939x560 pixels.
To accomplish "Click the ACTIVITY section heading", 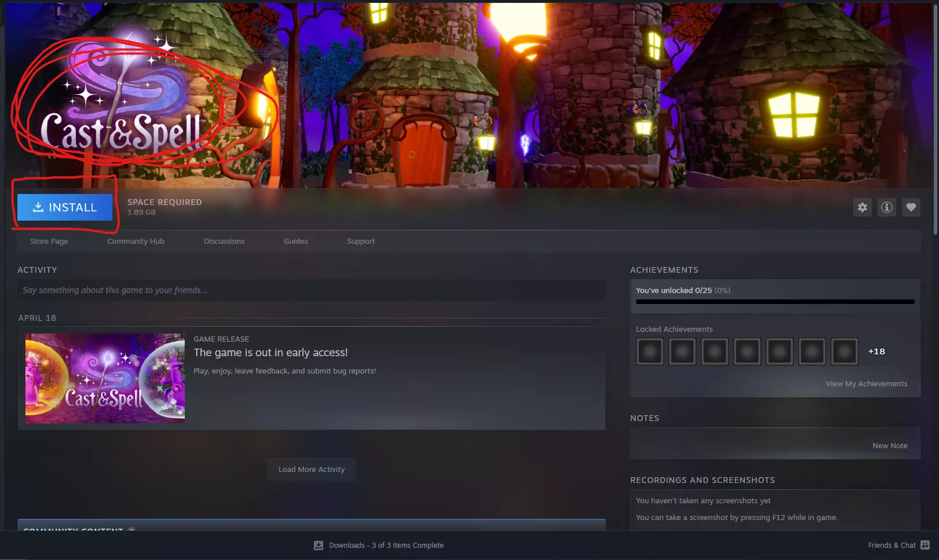I will click(x=37, y=270).
